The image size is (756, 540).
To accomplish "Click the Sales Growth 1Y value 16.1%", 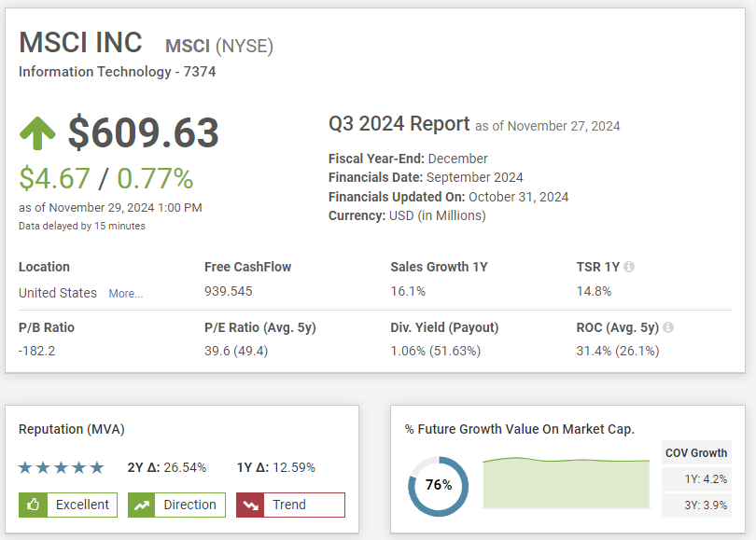I will coord(408,291).
